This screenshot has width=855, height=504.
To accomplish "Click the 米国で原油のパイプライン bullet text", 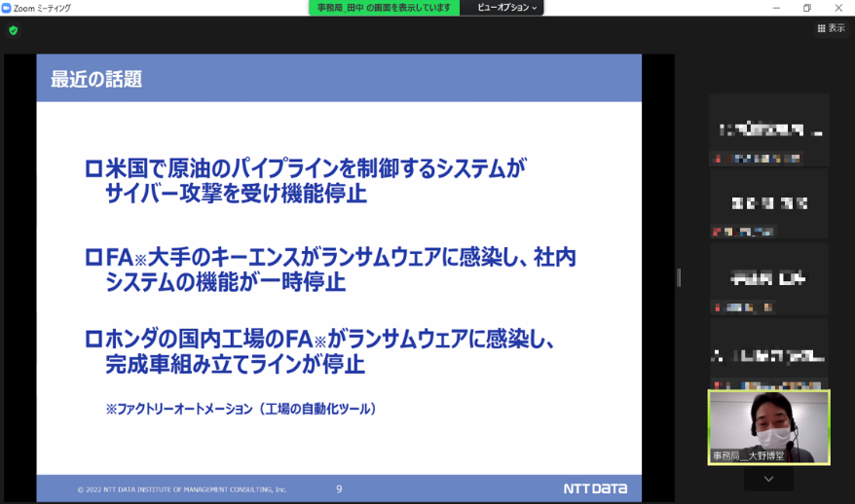I will coord(307,180).
